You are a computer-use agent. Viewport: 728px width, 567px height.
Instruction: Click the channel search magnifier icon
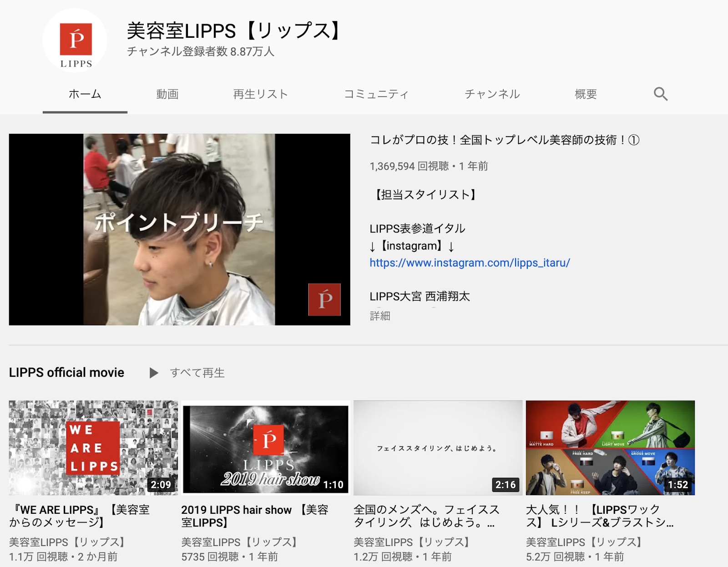click(660, 94)
